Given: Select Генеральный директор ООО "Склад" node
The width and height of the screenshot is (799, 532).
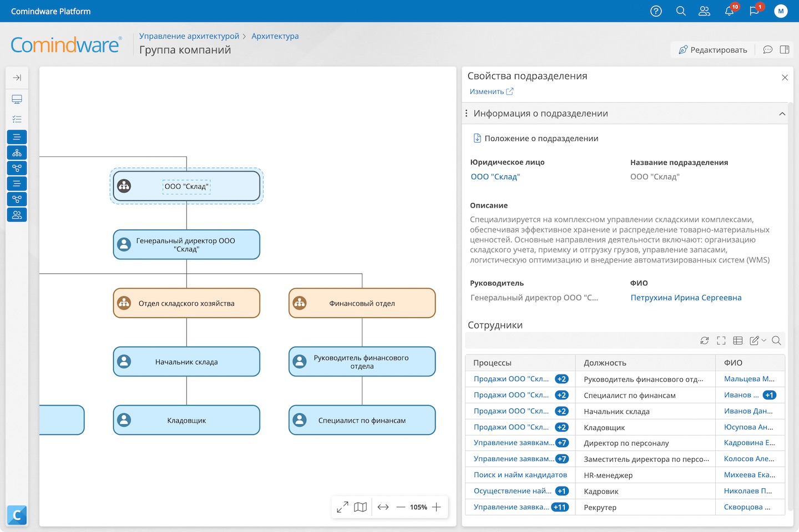Looking at the screenshot, I should click(x=186, y=245).
